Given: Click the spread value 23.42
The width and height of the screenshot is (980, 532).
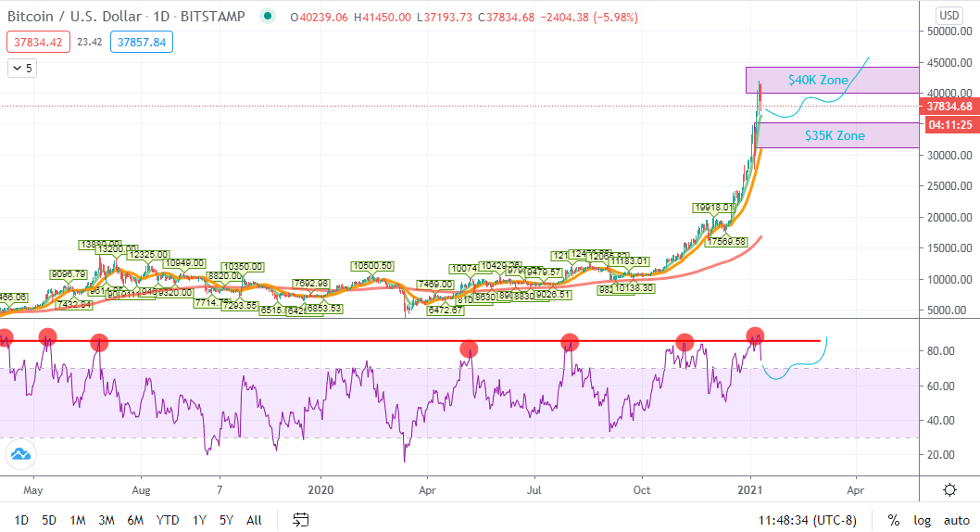Looking at the screenshot, I should 89,42.
